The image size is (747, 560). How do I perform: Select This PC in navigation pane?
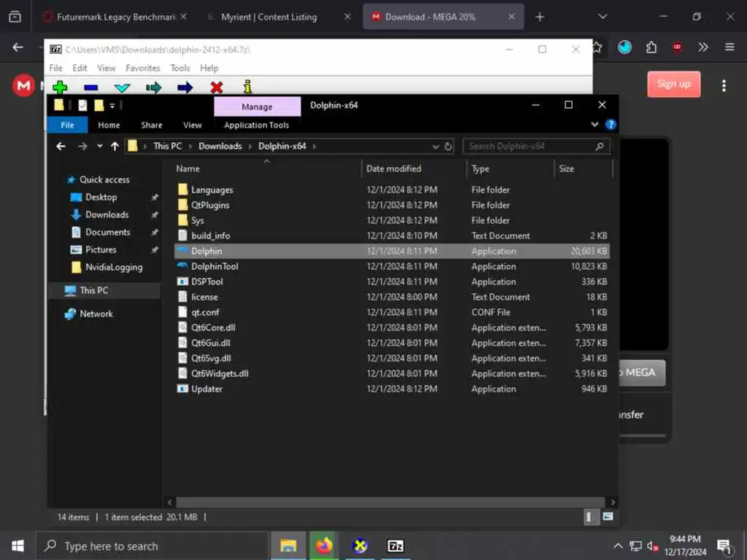(x=94, y=290)
